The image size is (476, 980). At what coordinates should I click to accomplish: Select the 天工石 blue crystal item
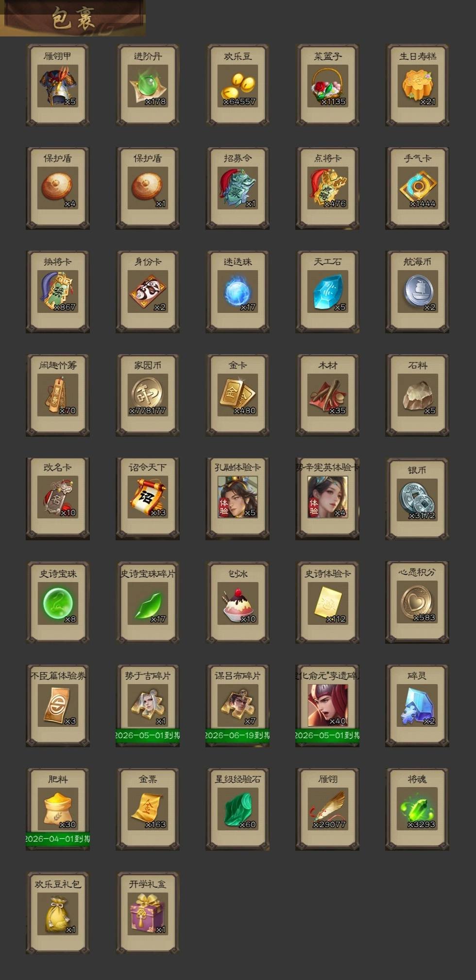click(327, 292)
